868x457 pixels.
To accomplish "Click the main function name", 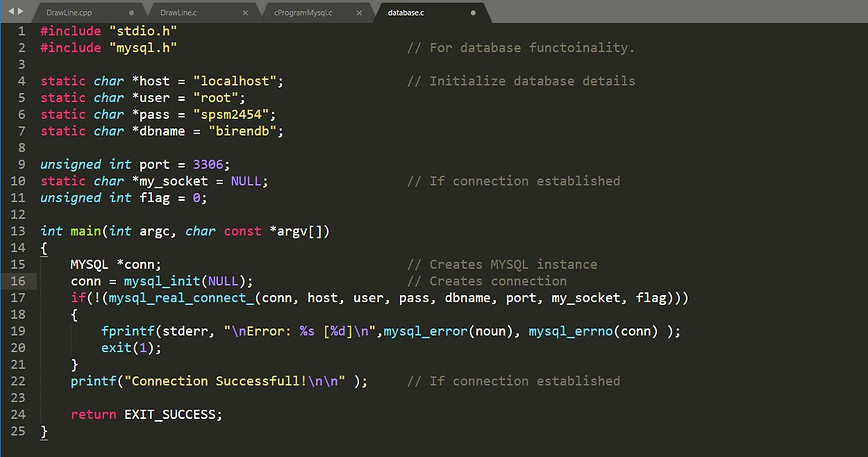I will (x=85, y=231).
